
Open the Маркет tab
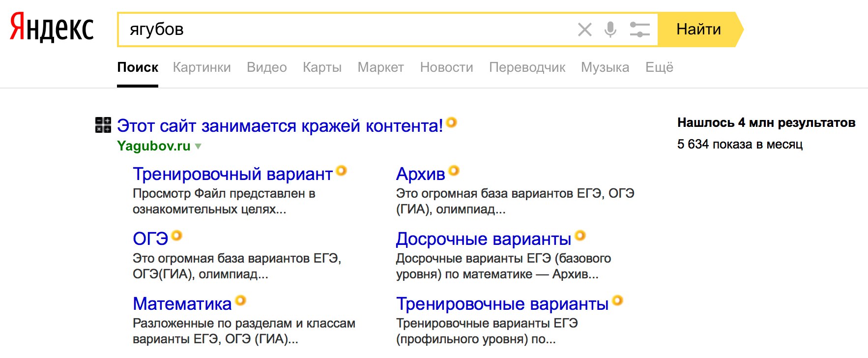pos(380,67)
